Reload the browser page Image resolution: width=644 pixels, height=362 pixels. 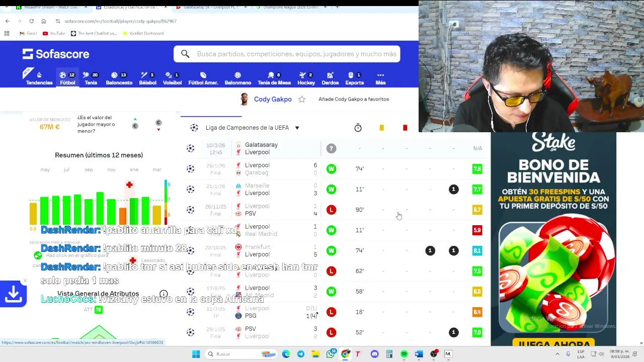31,21
